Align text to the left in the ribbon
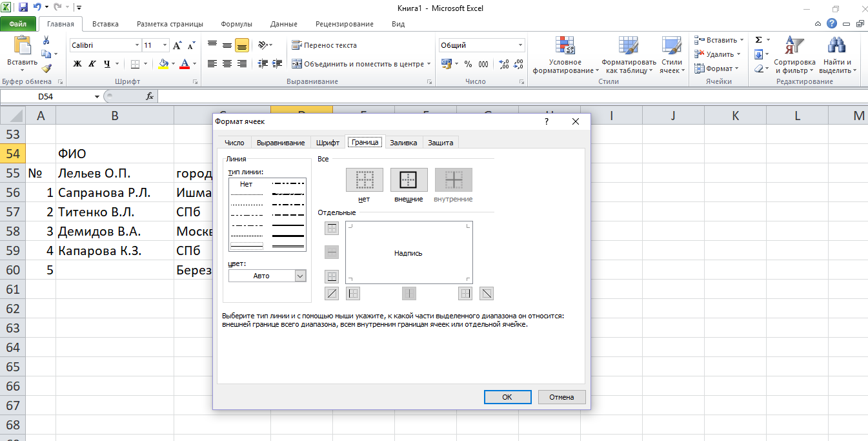The image size is (868, 441). point(212,63)
